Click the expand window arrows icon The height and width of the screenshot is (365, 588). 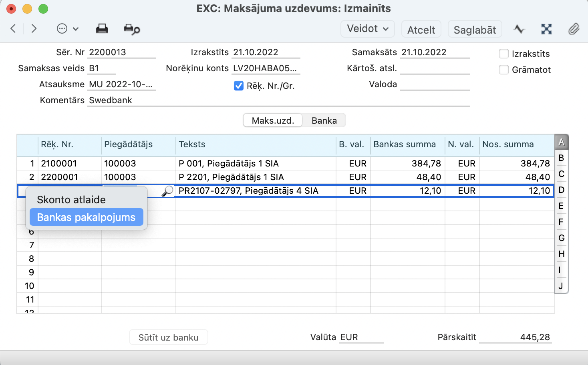pyautogui.click(x=546, y=29)
